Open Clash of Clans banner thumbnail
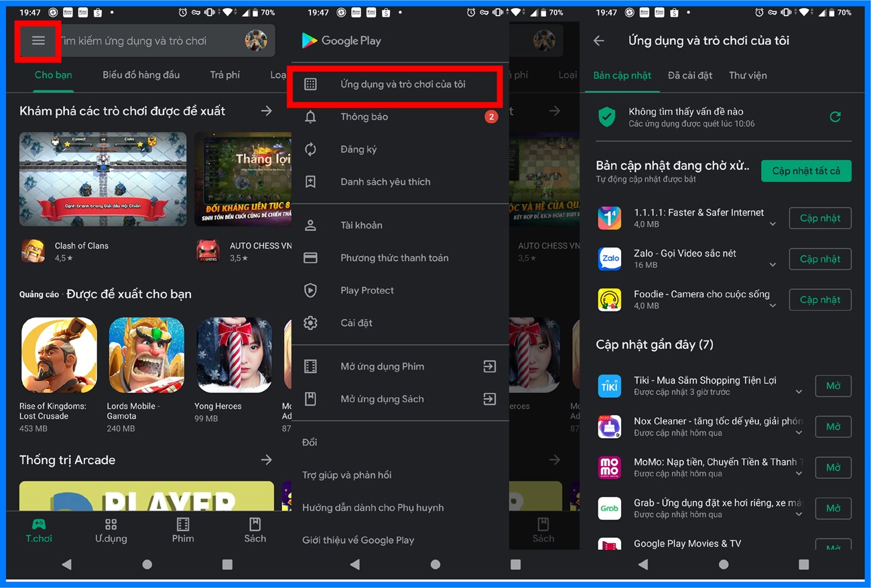Screen dimensions: 871x588 (x=103, y=179)
